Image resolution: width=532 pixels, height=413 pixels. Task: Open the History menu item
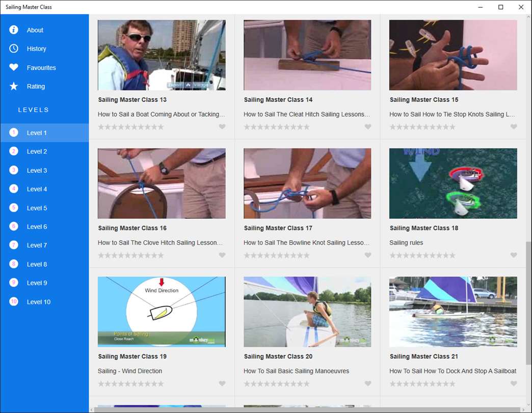point(44,48)
